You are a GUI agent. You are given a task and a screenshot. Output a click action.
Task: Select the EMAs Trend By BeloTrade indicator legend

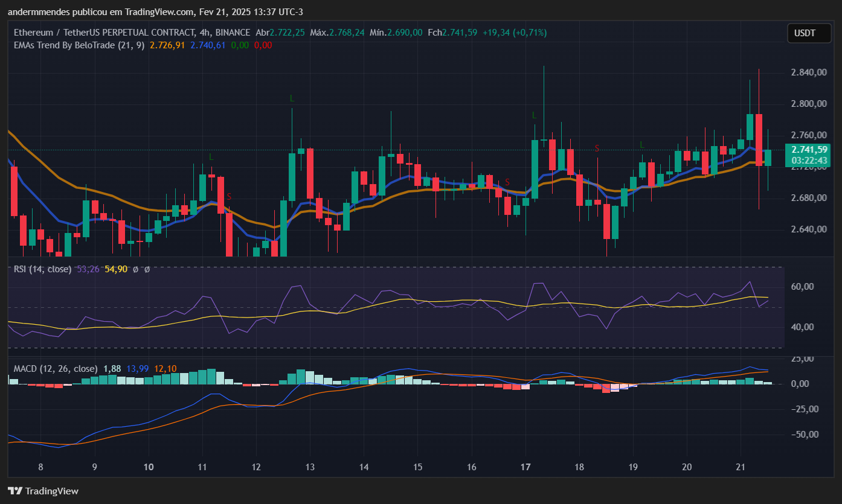coord(79,45)
